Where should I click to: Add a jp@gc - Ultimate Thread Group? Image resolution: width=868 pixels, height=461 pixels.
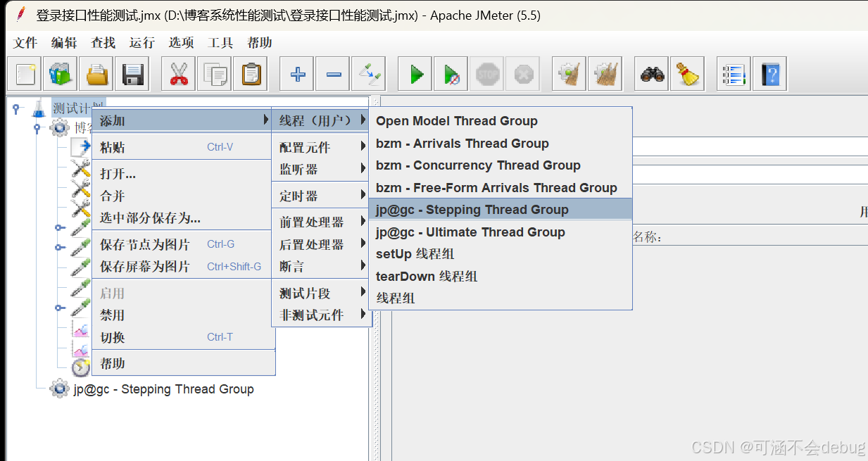[501, 232]
